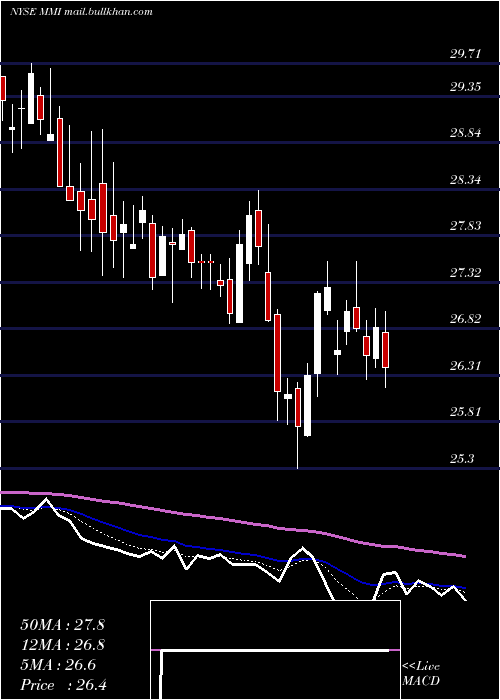Click the 29.35 price level label
Screen dimensions: 500x700
point(466,86)
